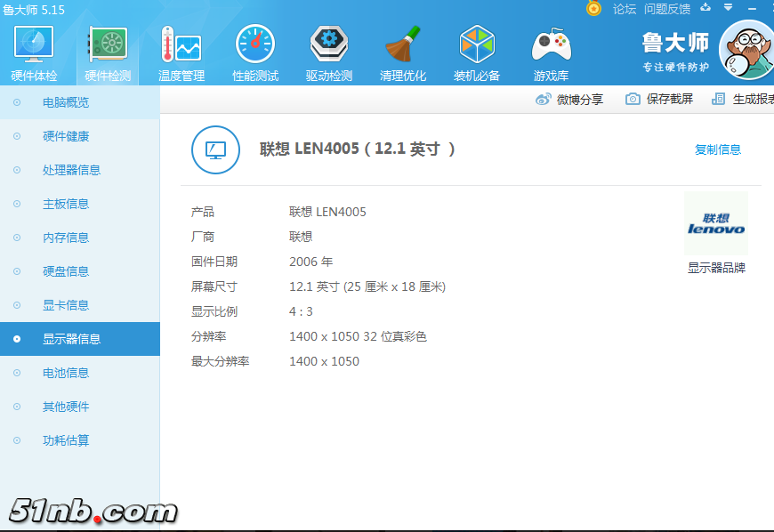Screen dimensions: 774x532
Task: Click the 厂商 value 联想
Action: coord(301,237)
